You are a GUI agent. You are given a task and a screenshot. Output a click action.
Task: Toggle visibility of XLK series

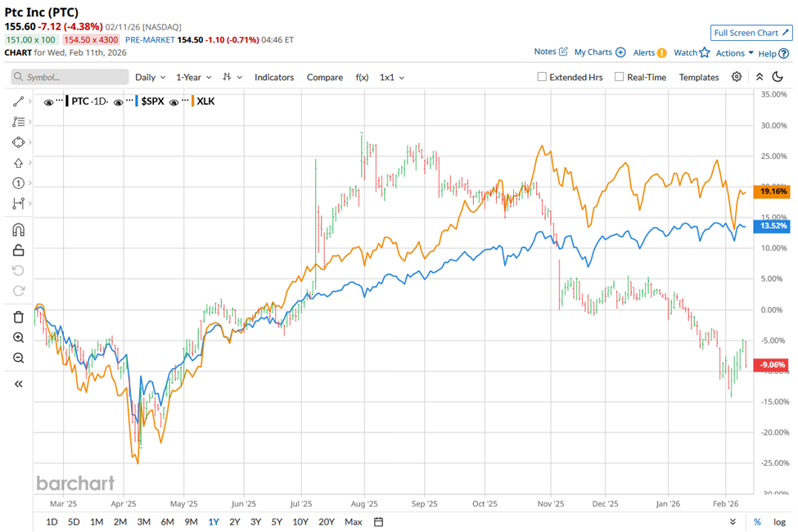point(174,102)
